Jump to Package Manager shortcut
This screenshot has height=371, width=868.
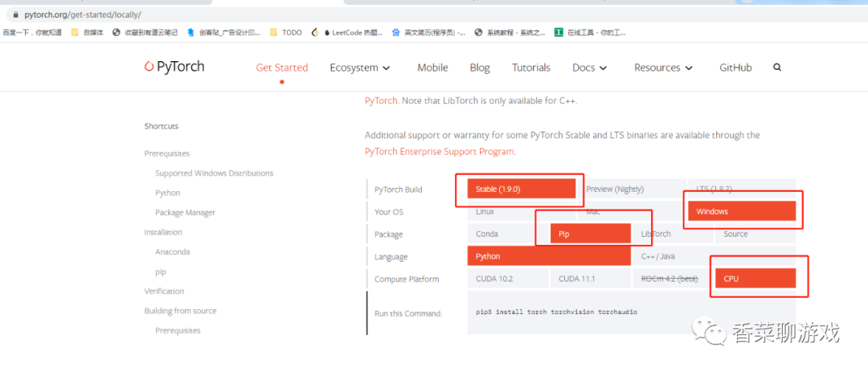(x=185, y=212)
